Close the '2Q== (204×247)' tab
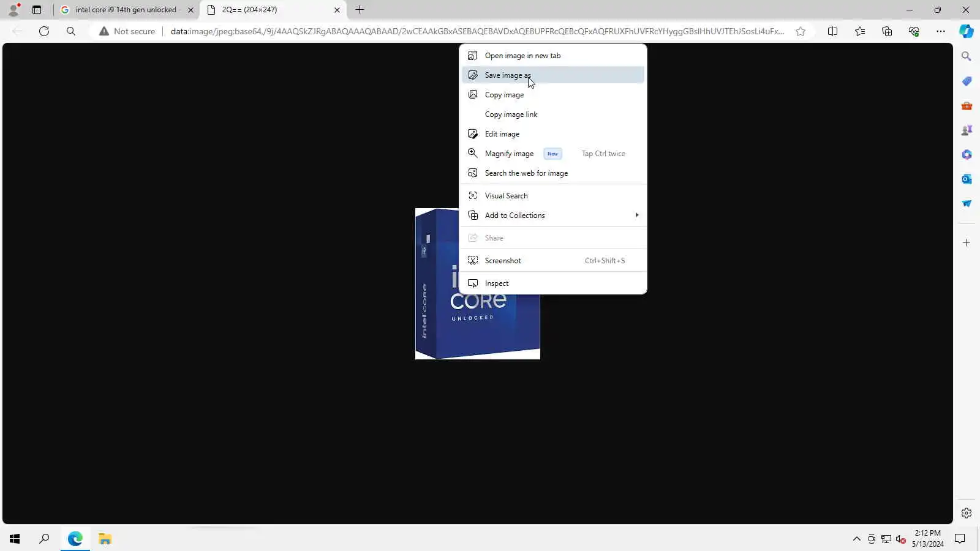Viewport: 980px width, 551px height. point(337,10)
